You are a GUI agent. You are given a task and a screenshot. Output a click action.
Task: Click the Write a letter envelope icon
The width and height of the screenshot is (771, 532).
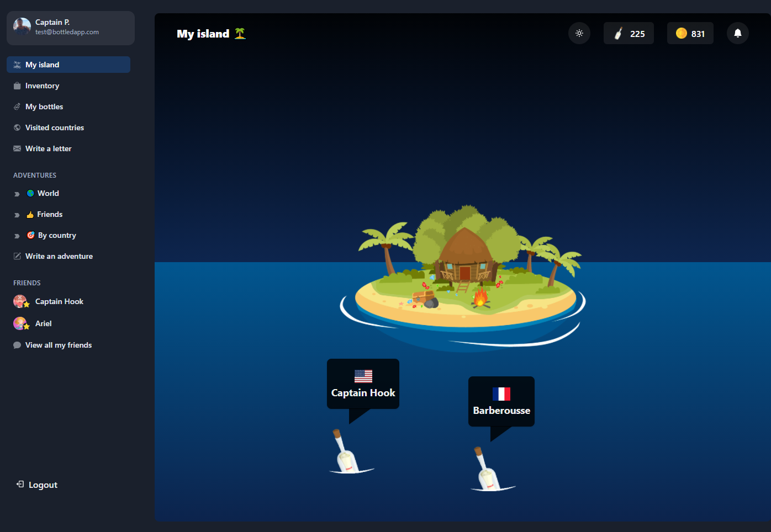17,148
